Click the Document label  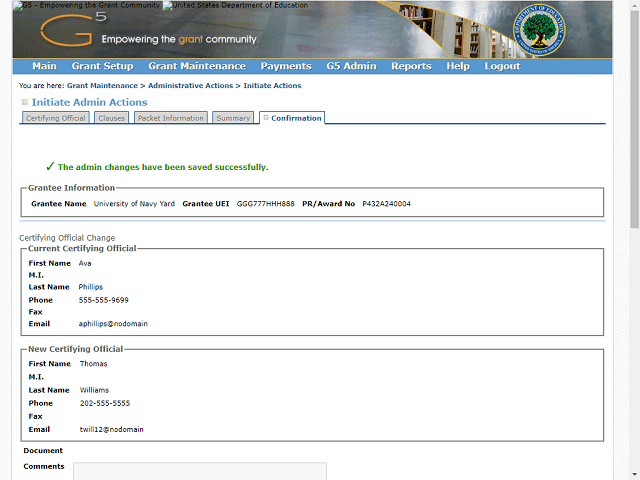[43, 451]
